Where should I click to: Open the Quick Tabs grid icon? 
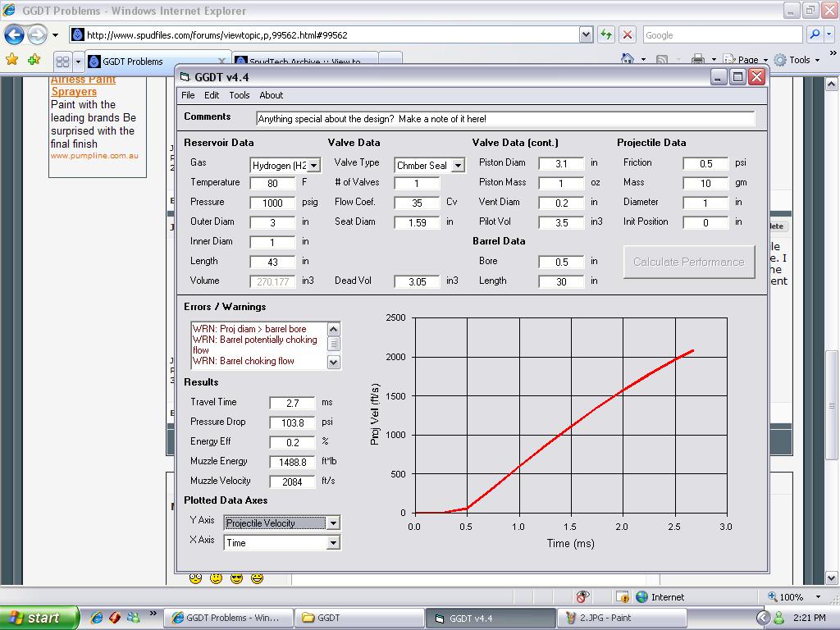tap(62, 62)
